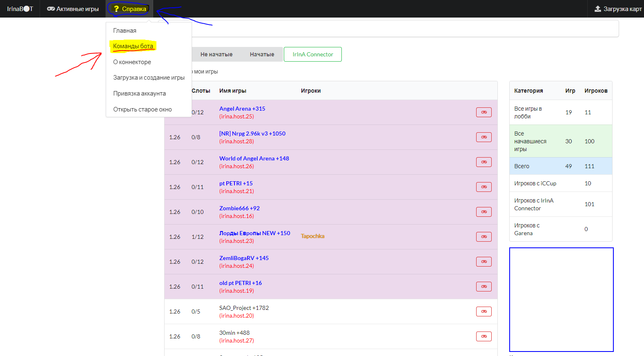Click the Игроки column header

(311, 91)
